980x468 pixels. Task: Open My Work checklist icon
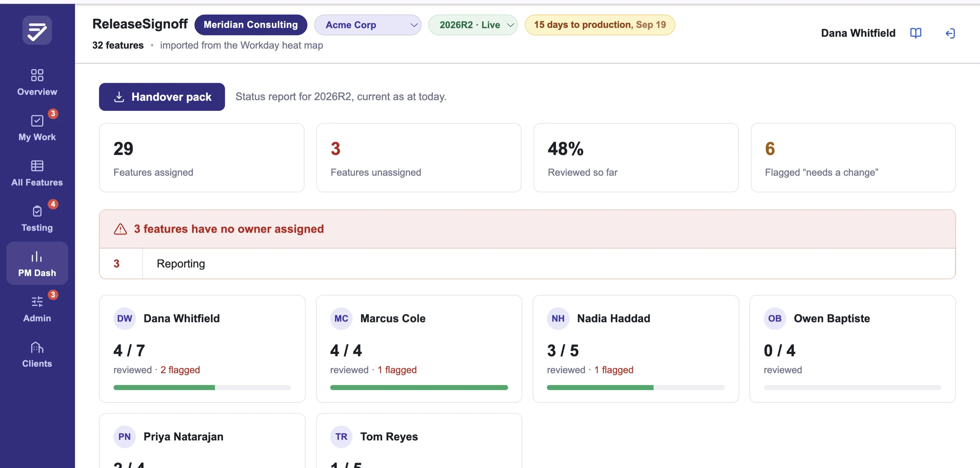pyautogui.click(x=37, y=121)
